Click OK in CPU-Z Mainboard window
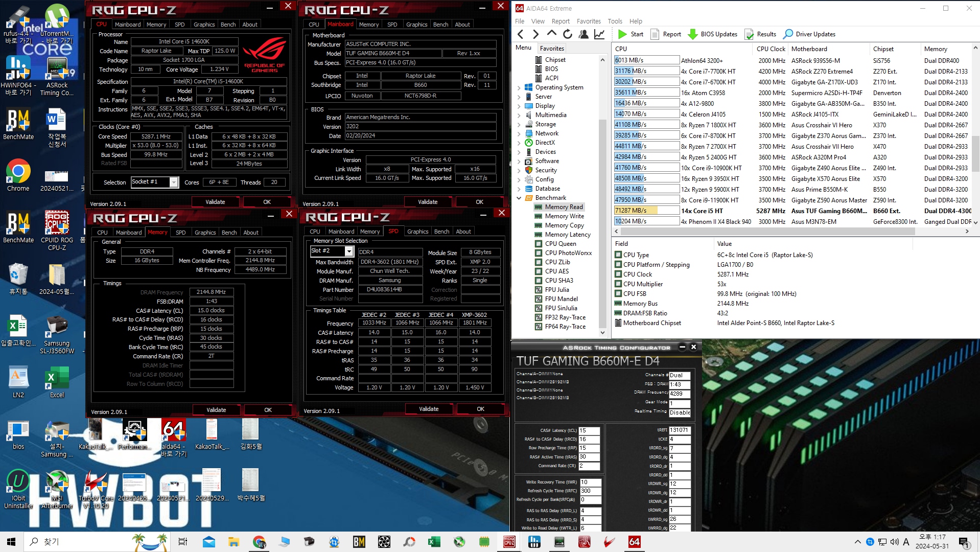 click(x=479, y=201)
